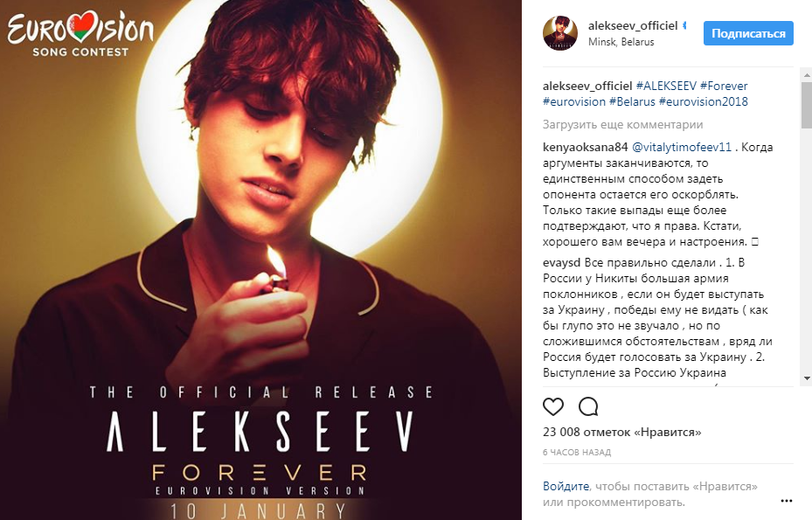This screenshot has width=812, height=520.
Task: Open alekseev_officiel profile avatar
Action: coord(559,33)
